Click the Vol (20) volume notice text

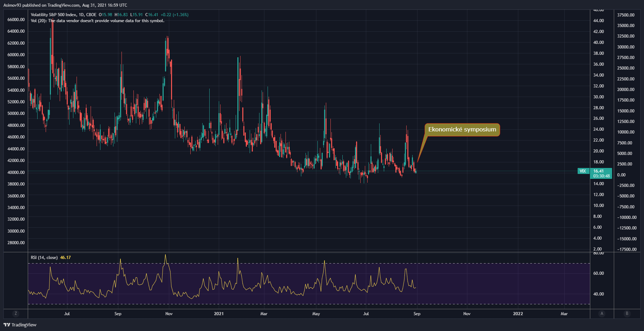click(x=97, y=21)
